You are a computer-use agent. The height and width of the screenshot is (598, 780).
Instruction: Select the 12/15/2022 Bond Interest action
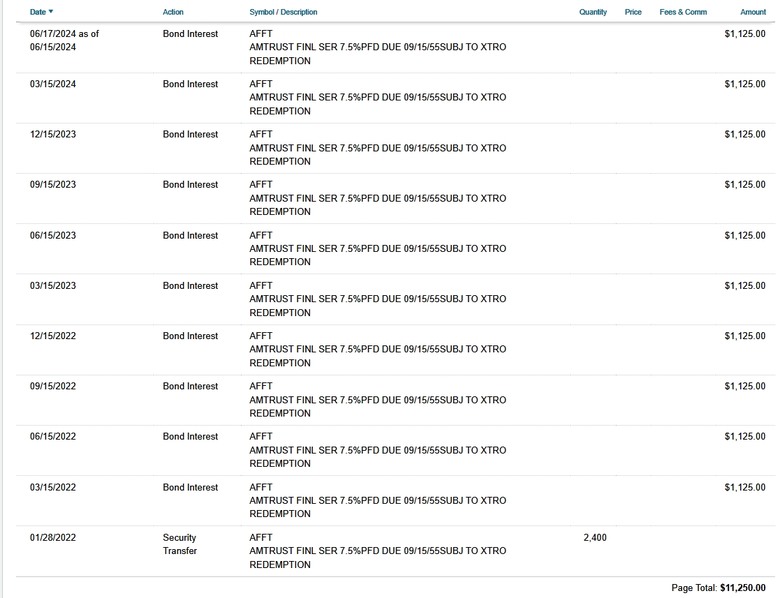pos(190,336)
